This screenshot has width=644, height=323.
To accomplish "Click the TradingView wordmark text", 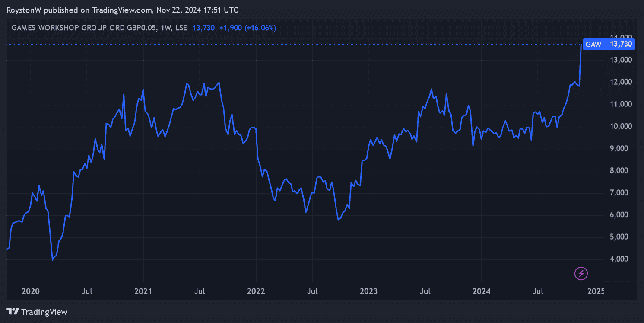I will point(44,312).
